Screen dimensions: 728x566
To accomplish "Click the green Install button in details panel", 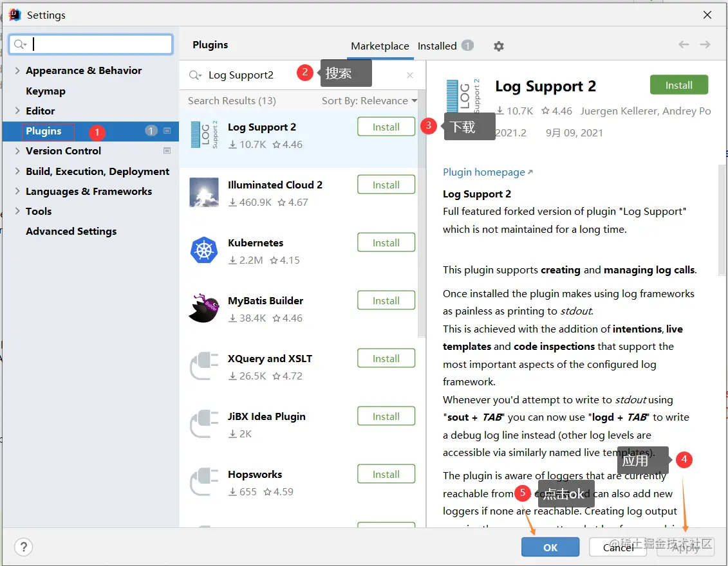I will pyautogui.click(x=679, y=85).
